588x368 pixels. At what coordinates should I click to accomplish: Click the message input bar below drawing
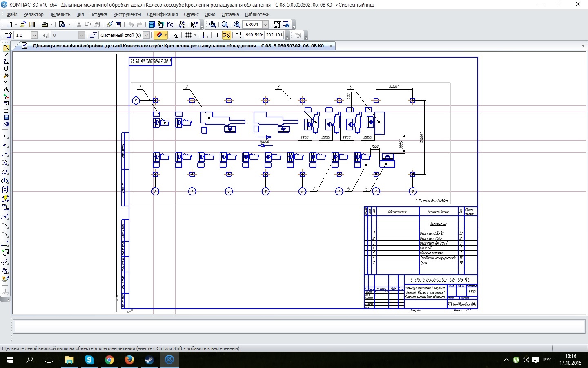tap(299, 327)
